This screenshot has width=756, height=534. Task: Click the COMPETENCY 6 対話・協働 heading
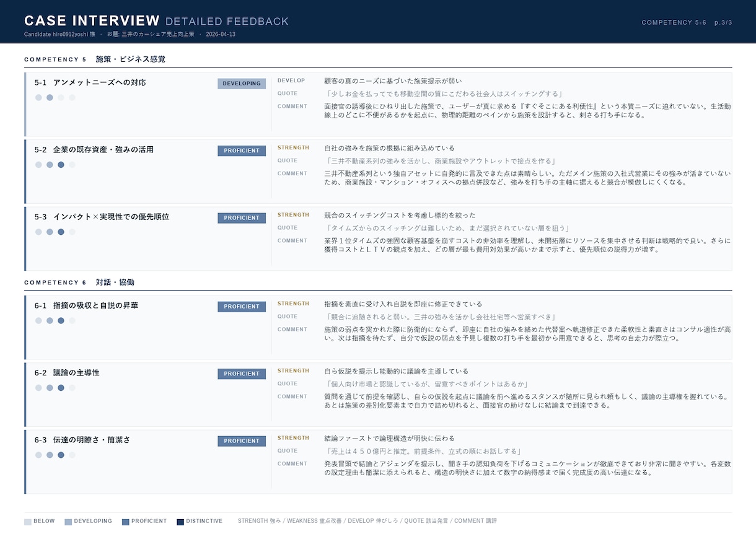(79, 282)
